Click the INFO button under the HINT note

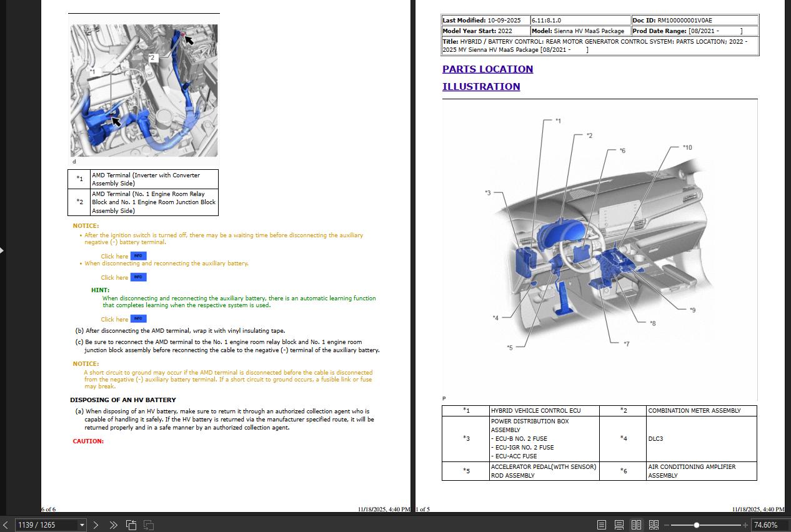tap(137, 319)
